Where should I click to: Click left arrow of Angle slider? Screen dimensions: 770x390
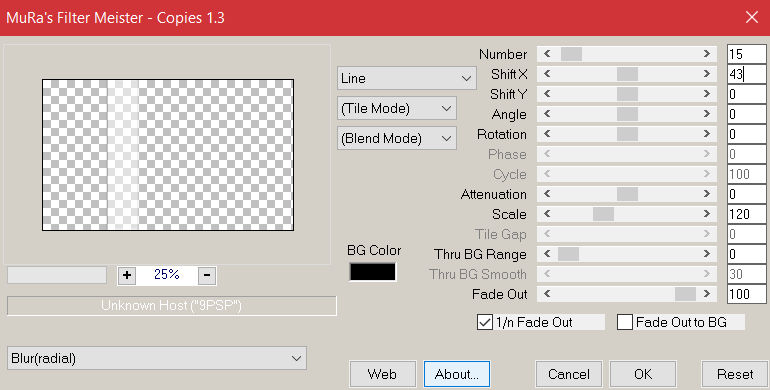[547, 114]
